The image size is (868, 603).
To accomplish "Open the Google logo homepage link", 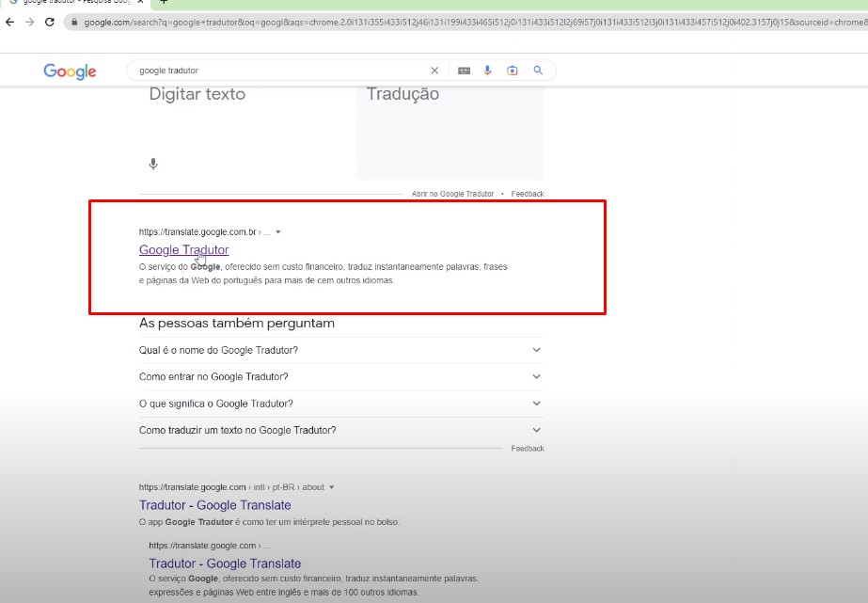I will [x=70, y=71].
